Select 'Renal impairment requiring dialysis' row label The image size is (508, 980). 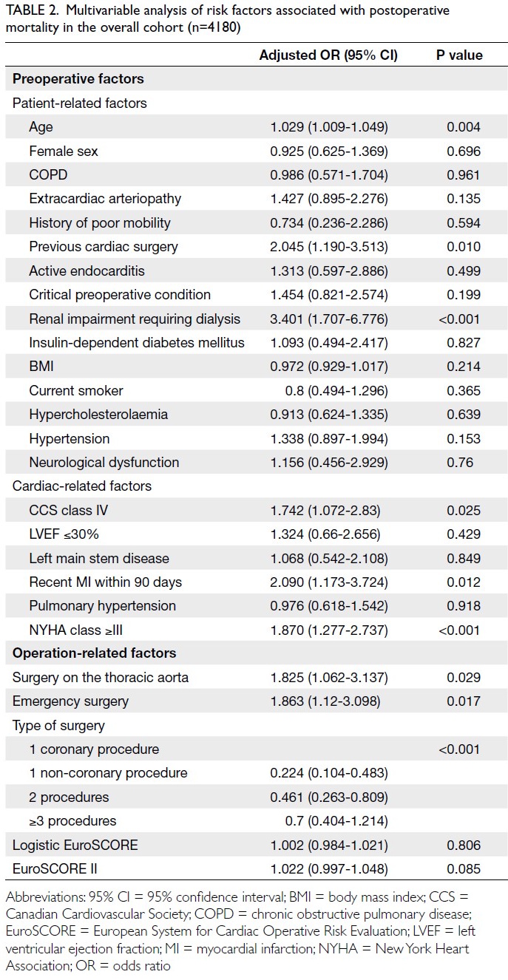[x=135, y=319]
